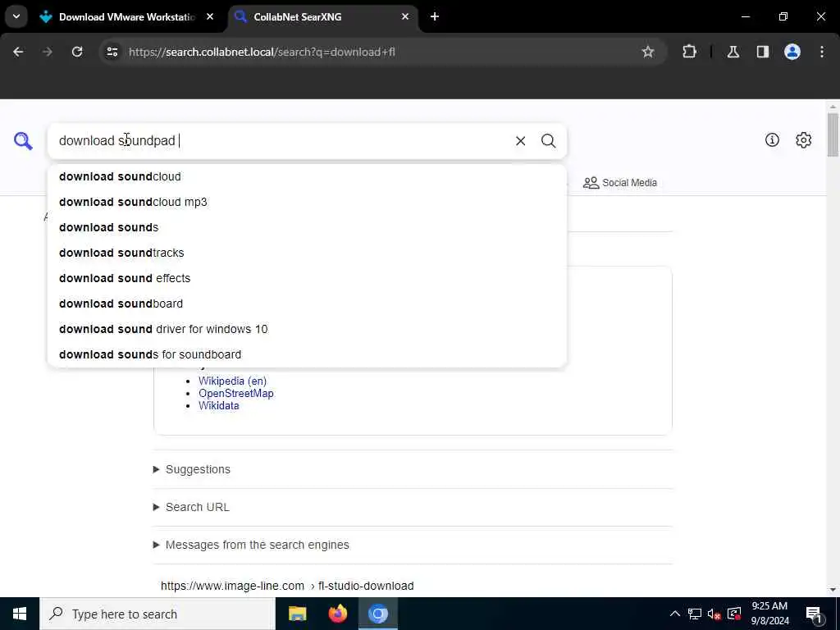Reload the current page

click(77, 52)
